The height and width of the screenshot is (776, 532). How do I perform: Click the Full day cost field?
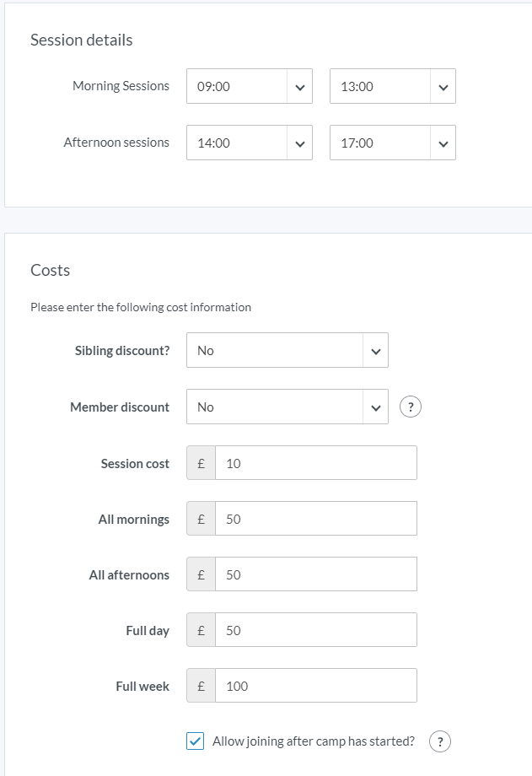tap(315, 630)
